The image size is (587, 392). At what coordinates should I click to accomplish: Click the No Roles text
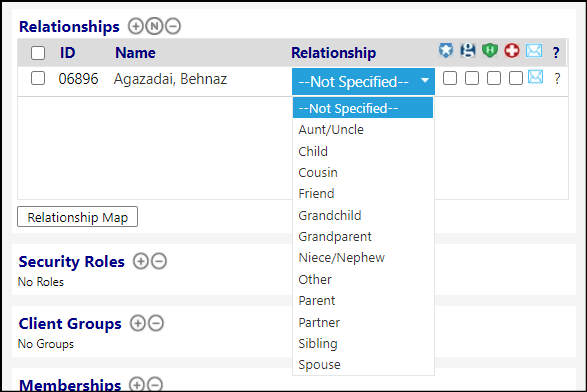click(x=41, y=282)
